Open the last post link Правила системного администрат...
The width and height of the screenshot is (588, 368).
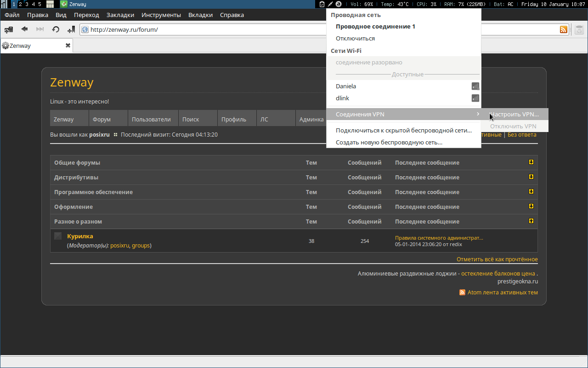(439, 238)
